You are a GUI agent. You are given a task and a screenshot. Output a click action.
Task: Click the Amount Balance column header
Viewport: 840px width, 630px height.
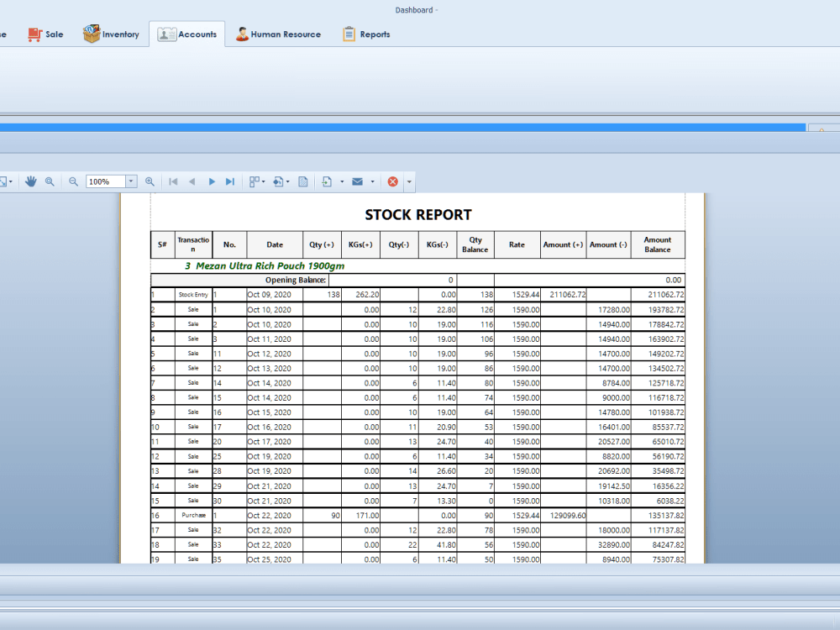point(658,244)
